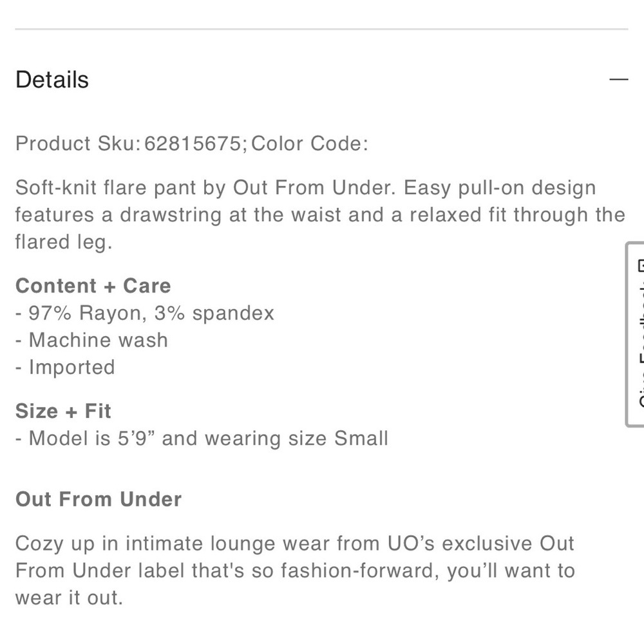
Task: Click the Product Sku label
Action: [77, 144]
